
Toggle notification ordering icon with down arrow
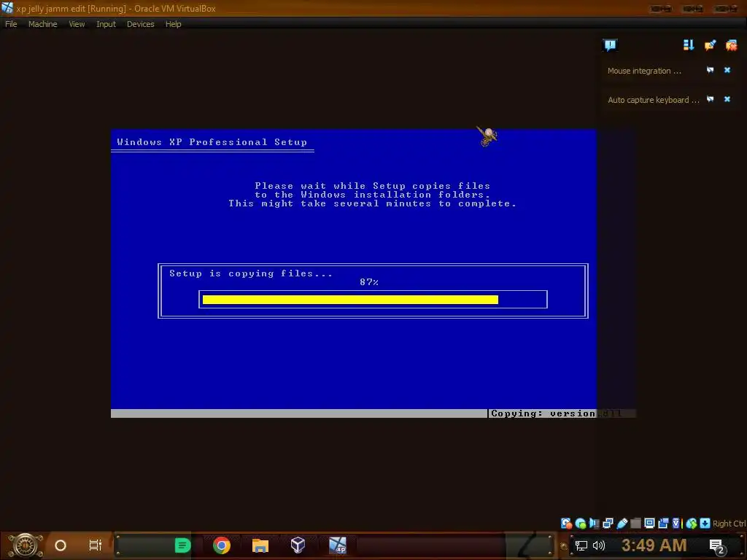689,45
